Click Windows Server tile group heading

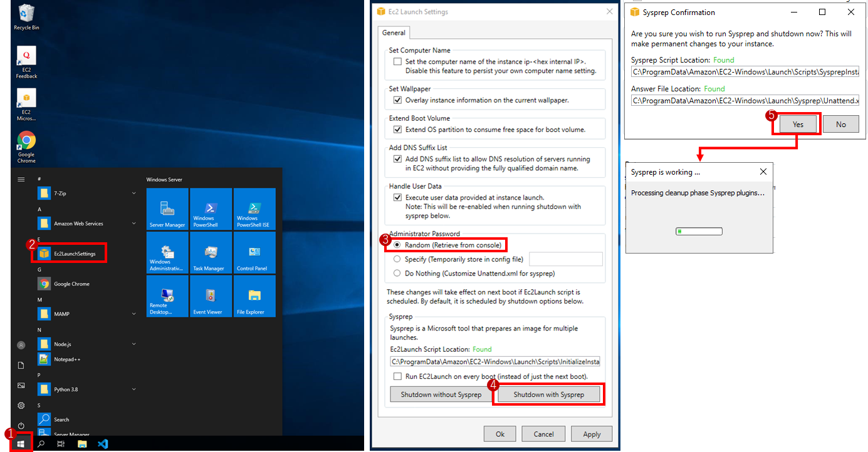coord(164,180)
